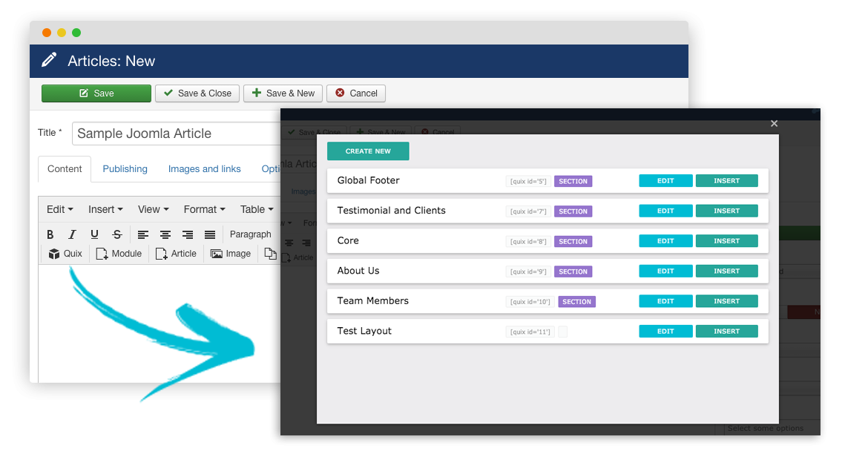Align text to center
Image resolution: width=868 pixels, height=451 pixels.
(165, 234)
